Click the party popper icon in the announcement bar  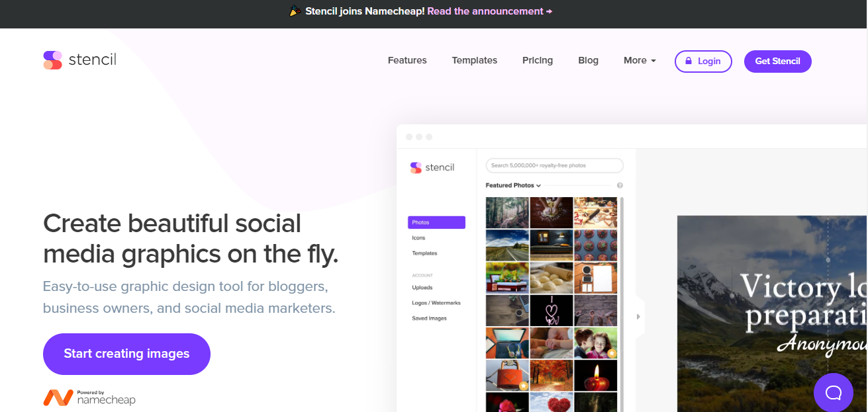pyautogui.click(x=295, y=11)
